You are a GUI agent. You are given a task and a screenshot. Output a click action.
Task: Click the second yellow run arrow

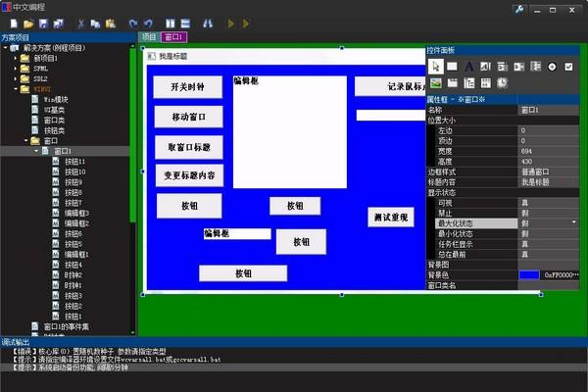(246, 24)
